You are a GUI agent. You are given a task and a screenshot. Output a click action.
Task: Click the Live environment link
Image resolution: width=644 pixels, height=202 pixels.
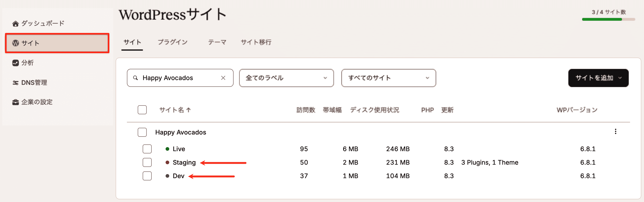click(x=179, y=149)
